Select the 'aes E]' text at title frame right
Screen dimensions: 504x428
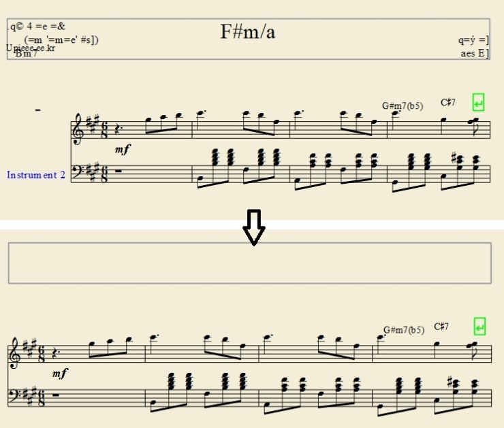475,53
